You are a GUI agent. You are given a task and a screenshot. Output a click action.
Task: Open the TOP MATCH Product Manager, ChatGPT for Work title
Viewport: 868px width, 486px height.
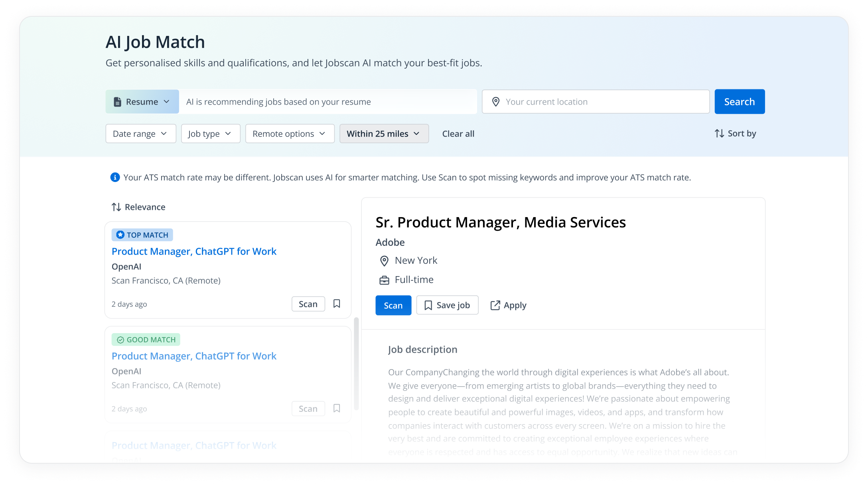pyautogui.click(x=194, y=251)
